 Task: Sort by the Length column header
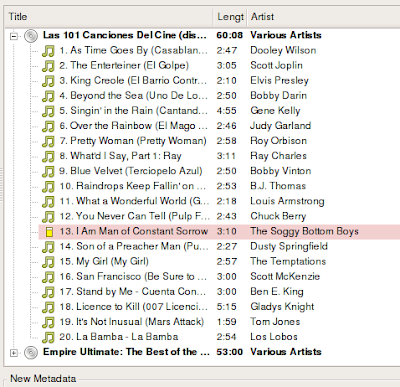[x=230, y=17]
